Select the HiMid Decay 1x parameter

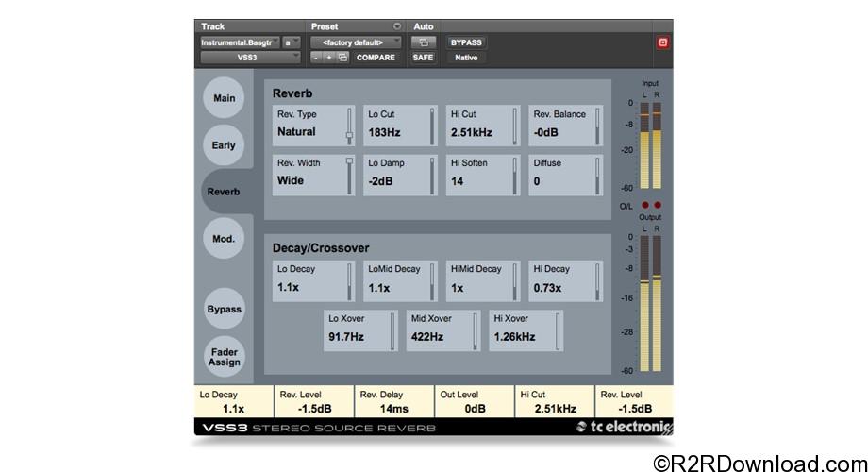(x=483, y=281)
